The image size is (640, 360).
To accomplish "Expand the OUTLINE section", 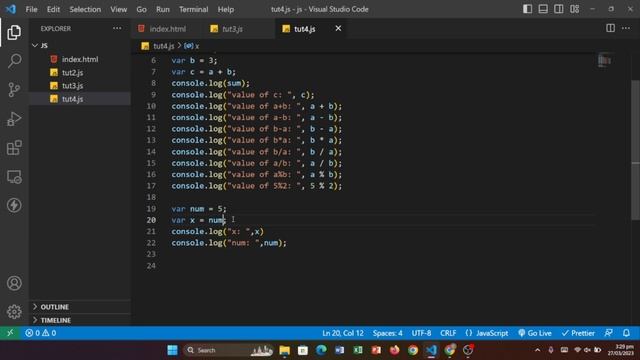I will pos(81,307).
